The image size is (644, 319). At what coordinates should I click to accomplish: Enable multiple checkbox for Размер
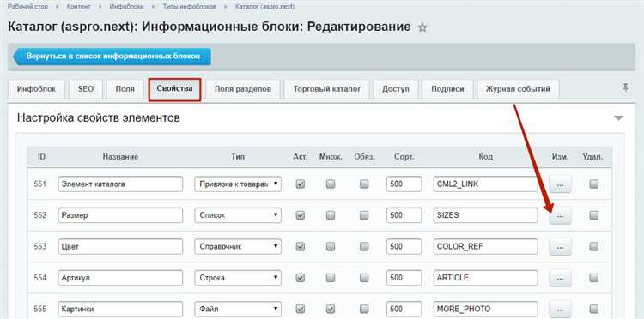(331, 215)
